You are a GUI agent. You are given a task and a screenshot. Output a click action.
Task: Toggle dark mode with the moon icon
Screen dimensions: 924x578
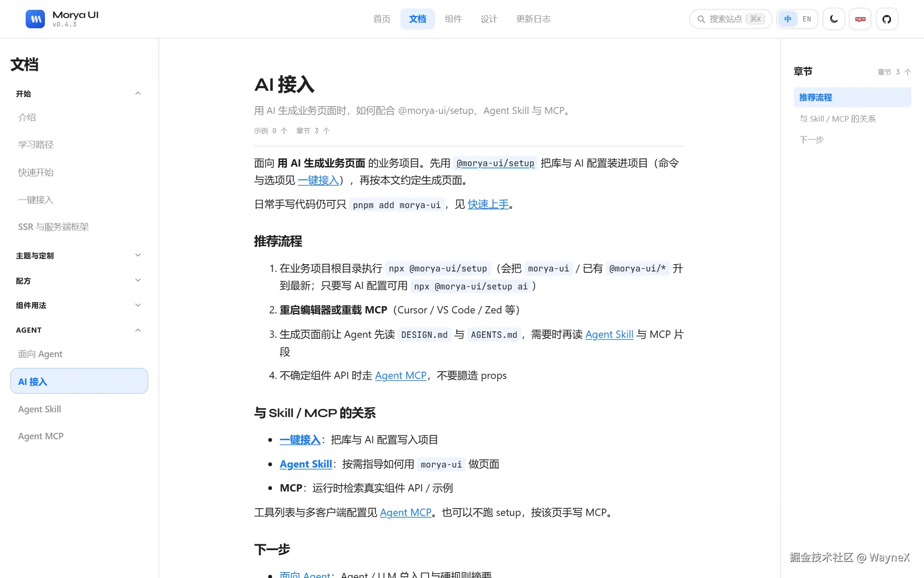pyautogui.click(x=834, y=19)
